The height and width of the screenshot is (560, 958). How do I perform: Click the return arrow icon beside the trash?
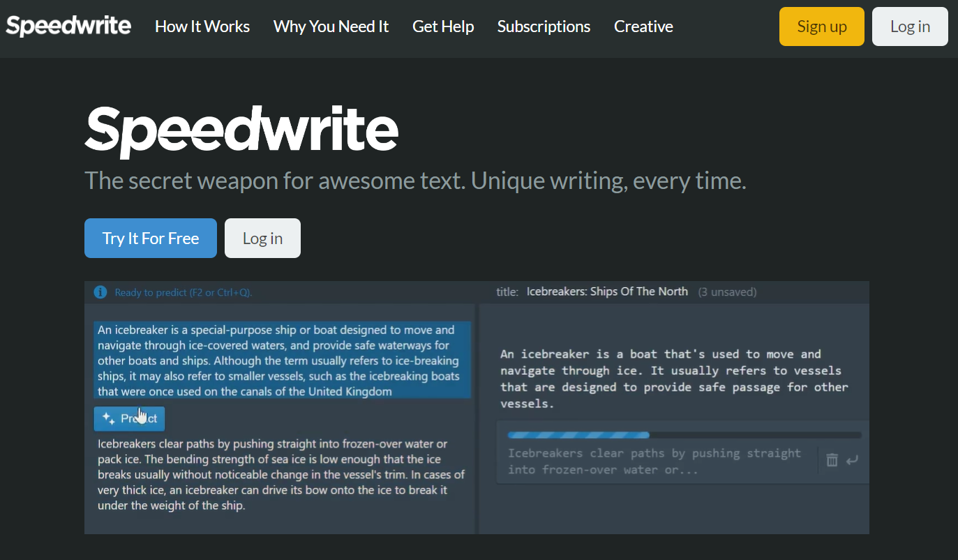point(852,460)
